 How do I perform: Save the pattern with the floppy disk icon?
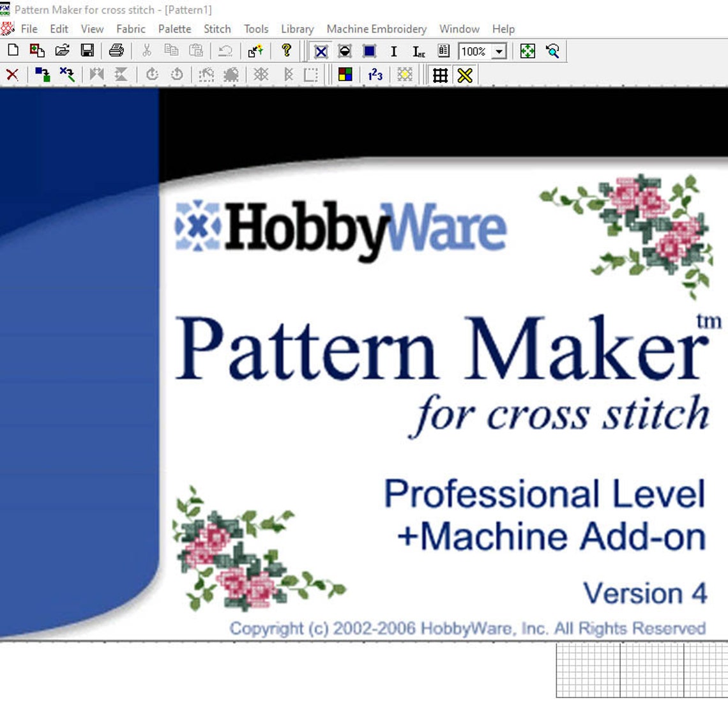click(87, 50)
